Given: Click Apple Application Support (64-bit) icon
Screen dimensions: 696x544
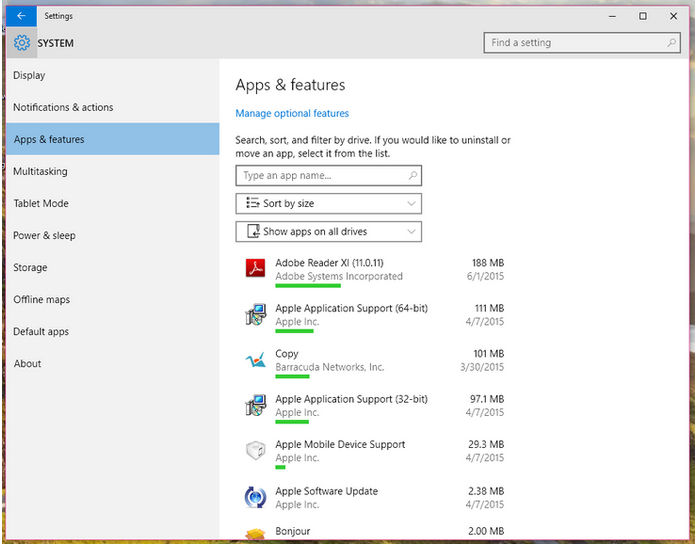Looking at the screenshot, I should pos(256,314).
